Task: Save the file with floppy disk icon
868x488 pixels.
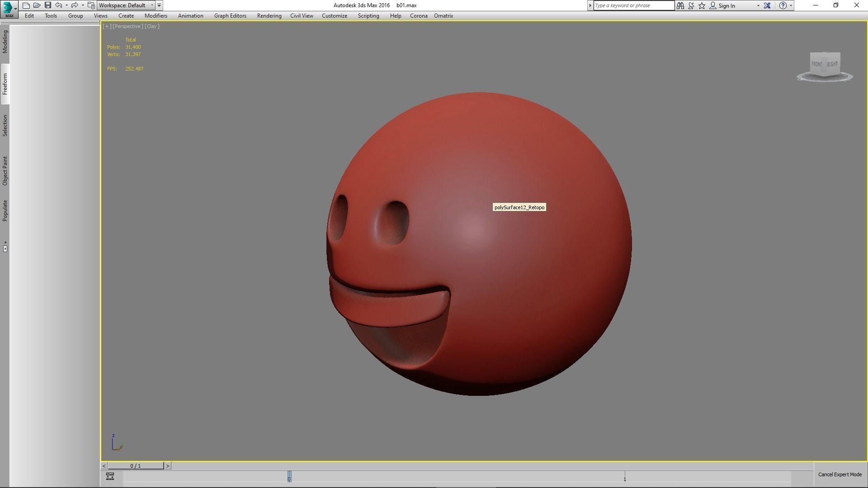Action: click(48, 5)
